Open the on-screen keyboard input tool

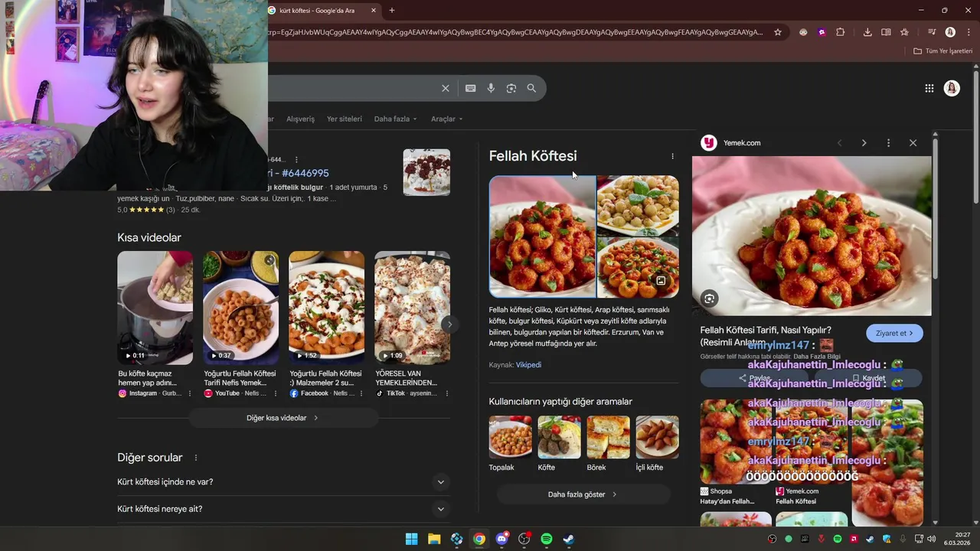pyautogui.click(x=471, y=88)
